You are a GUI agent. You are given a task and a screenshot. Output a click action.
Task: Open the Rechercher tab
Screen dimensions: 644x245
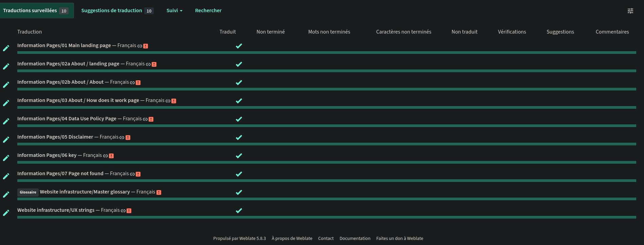(x=208, y=11)
